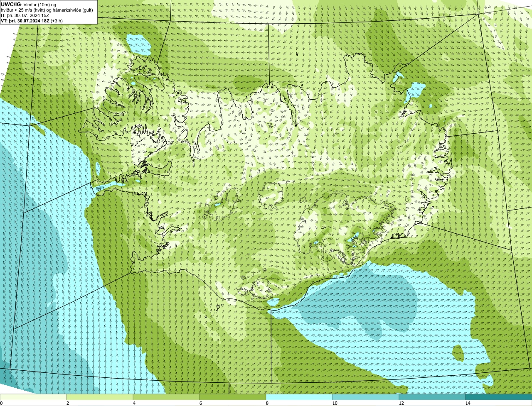The image size is (532, 406).
Task: Click the pale yellow 0–2 legend swatch
Action: click(x=33, y=397)
